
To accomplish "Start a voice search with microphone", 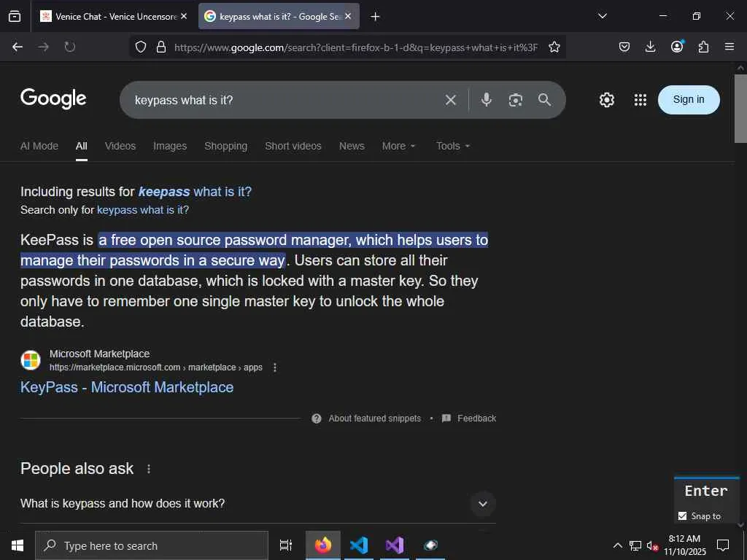I will [486, 99].
